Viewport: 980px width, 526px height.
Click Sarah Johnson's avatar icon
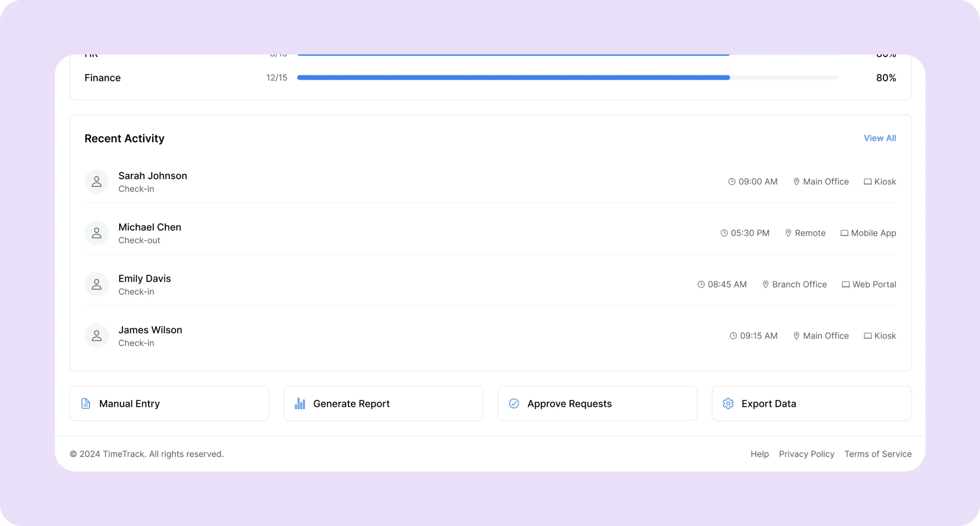point(96,182)
